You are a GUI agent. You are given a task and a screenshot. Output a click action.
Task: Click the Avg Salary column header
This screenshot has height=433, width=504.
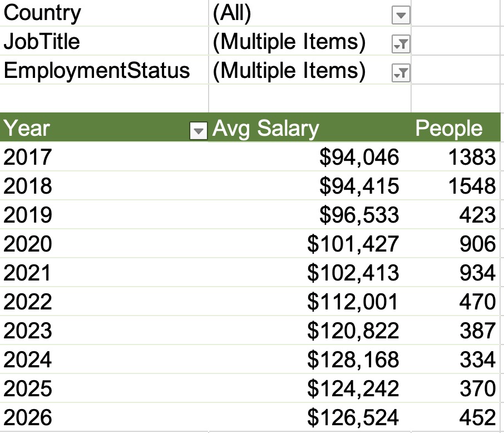[266, 129]
